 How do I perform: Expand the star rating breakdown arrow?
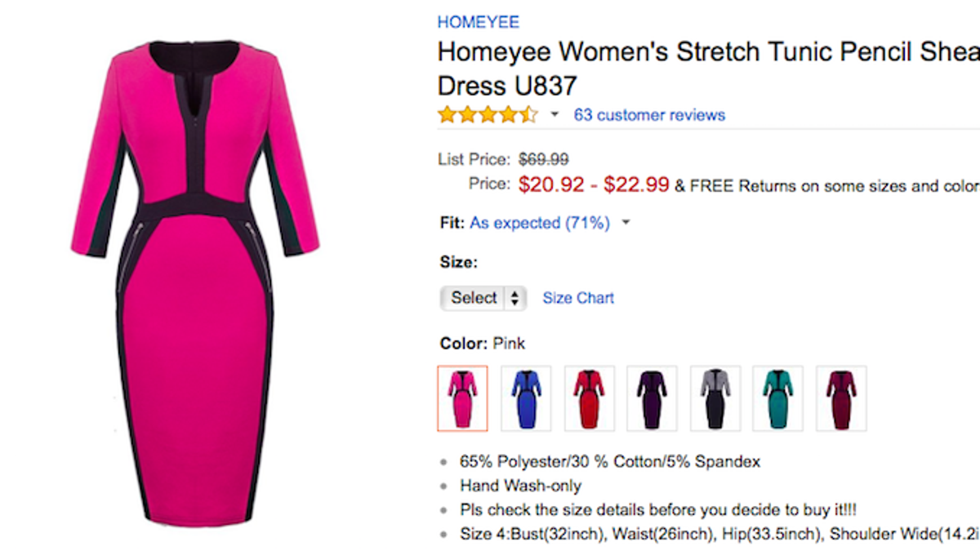point(555,115)
